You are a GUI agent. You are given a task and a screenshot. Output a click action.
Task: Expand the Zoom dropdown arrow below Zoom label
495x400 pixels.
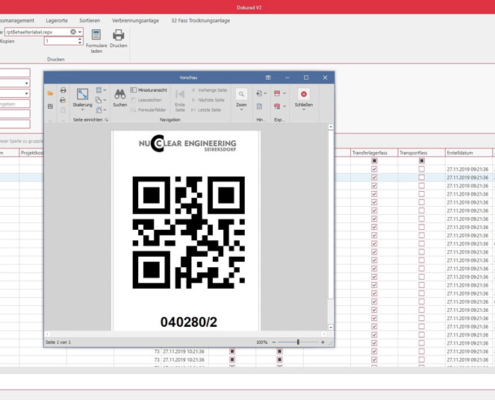[x=241, y=110]
